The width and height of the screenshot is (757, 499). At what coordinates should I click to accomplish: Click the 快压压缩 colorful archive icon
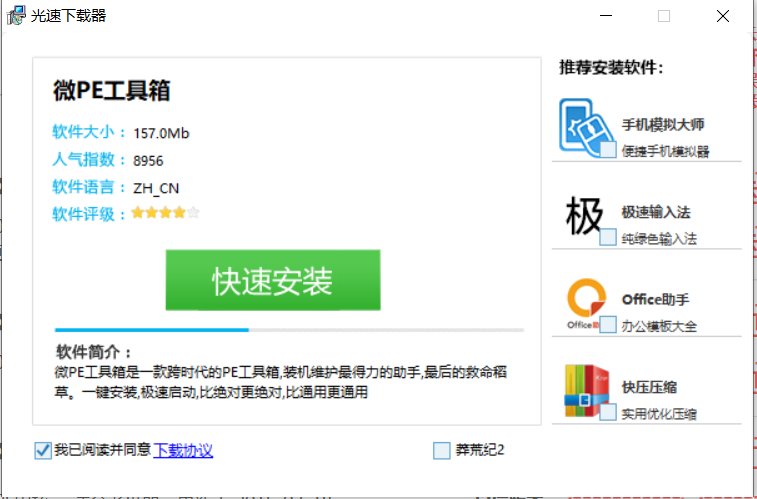587,391
